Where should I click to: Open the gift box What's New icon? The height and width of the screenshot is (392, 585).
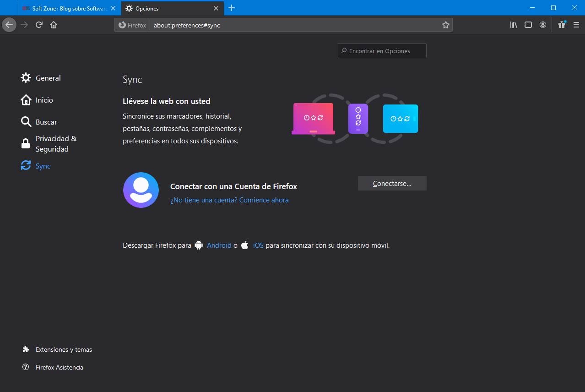(x=562, y=25)
